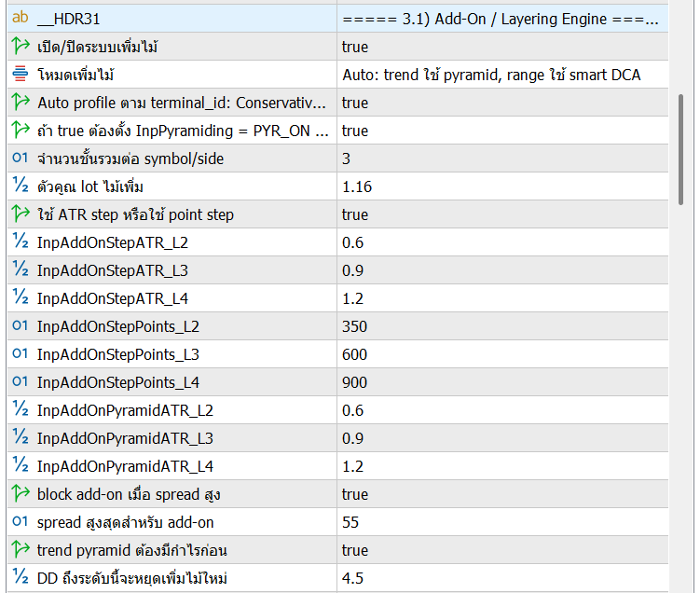The image size is (700, 593).
Task: Click the integer icon for InpAddOnStepPoints_L2
Action: [20, 326]
